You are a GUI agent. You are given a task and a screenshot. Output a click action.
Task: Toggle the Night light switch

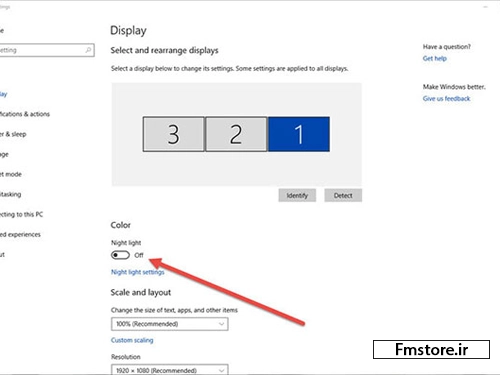click(120, 255)
